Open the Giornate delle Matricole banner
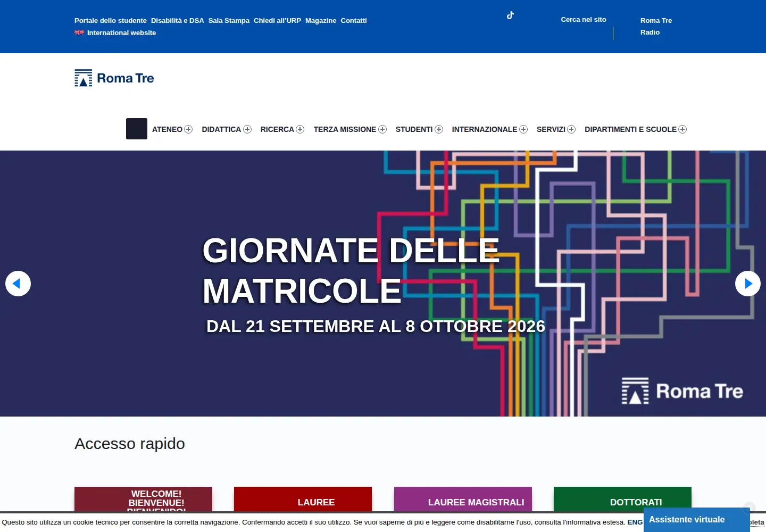The image size is (766, 532). [x=383, y=284]
